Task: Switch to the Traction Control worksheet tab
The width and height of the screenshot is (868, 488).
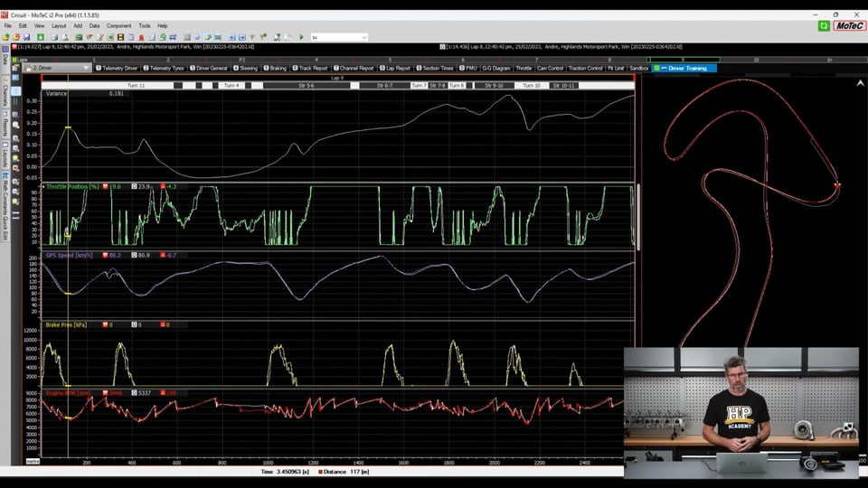Action: (585, 68)
